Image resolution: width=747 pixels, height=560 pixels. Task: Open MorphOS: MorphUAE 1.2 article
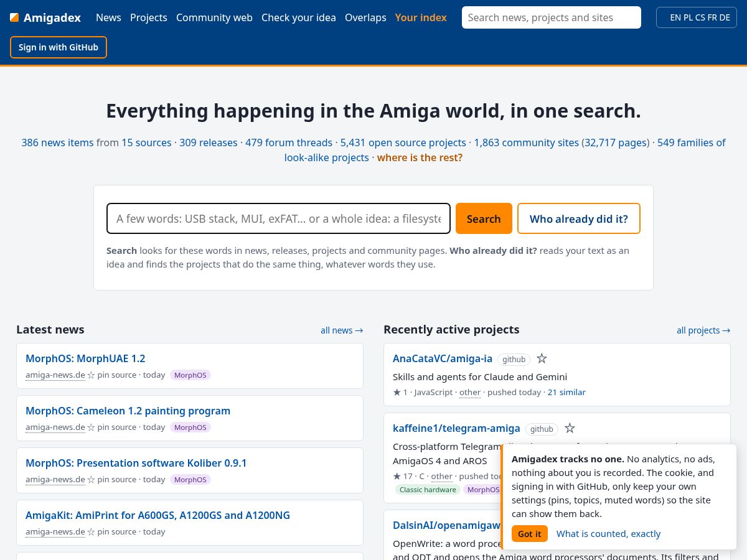pyautogui.click(x=85, y=358)
